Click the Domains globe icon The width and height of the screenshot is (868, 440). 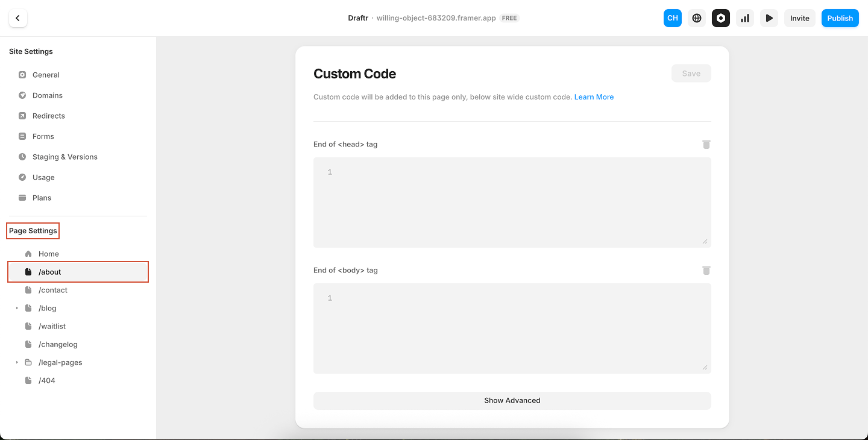22,95
